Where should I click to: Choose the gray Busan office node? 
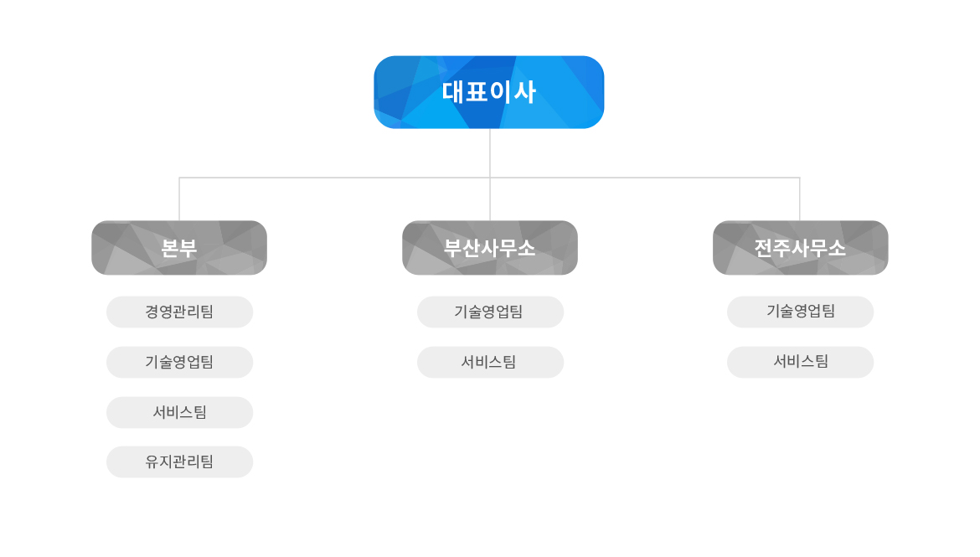(x=490, y=248)
